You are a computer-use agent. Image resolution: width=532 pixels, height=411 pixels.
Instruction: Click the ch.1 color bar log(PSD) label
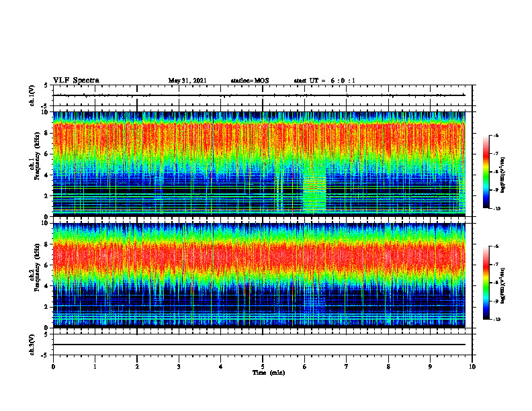point(503,175)
